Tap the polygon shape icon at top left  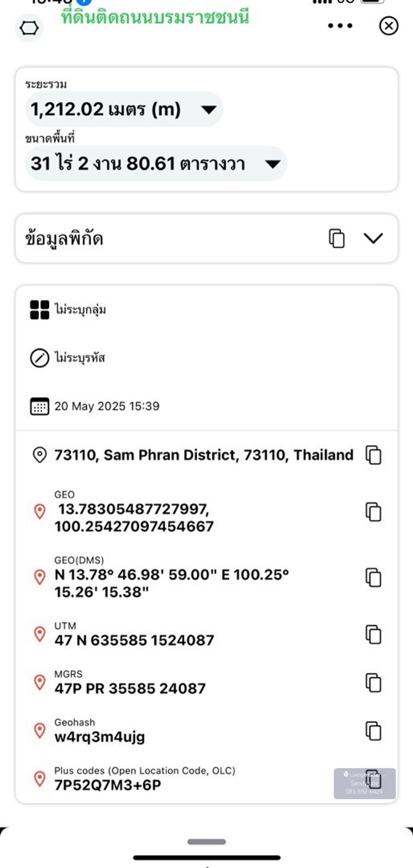coord(29,28)
